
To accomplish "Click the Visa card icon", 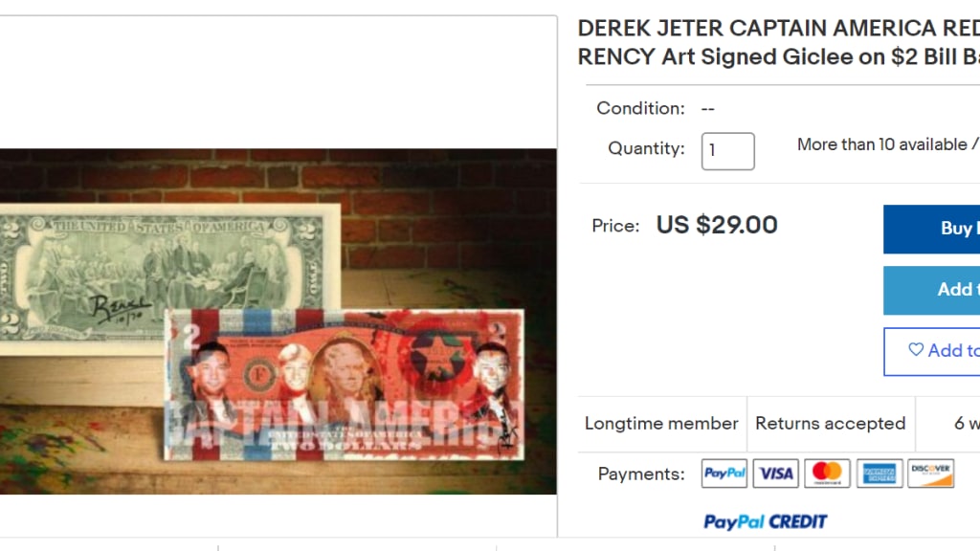I will tap(775, 473).
